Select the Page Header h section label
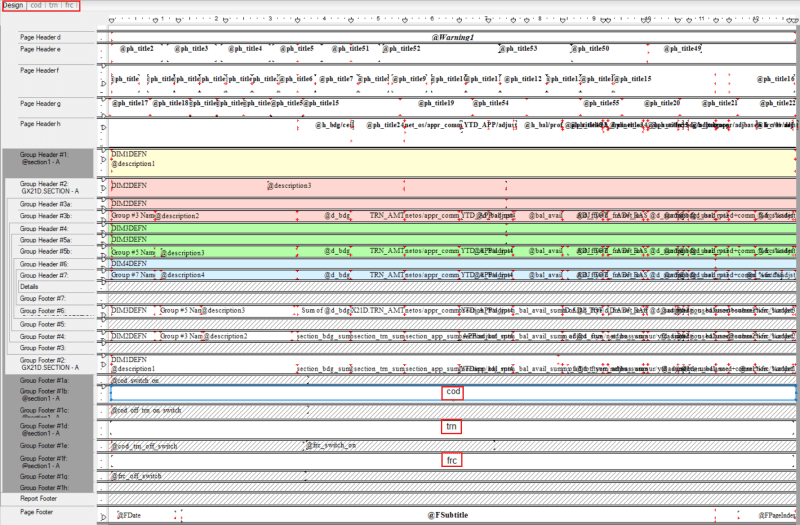Viewport: 800px width, 525px height. pyautogui.click(x=40, y=124)
